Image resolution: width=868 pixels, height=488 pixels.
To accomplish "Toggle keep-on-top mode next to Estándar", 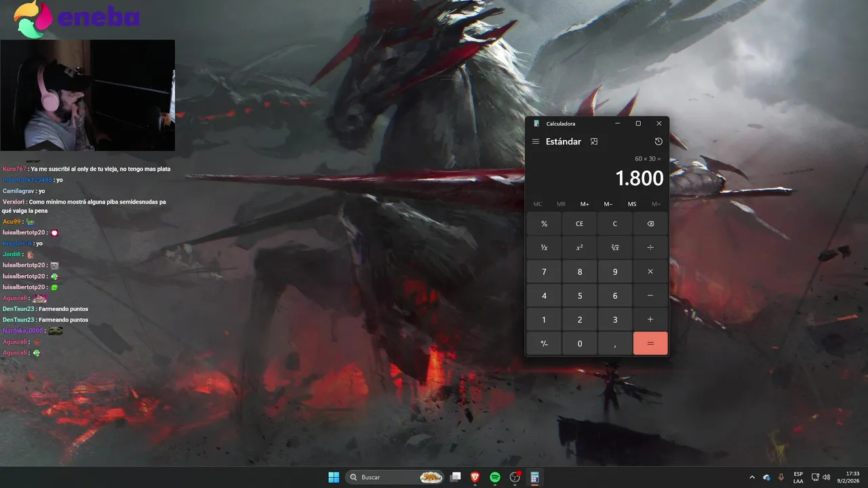I will pos(594,142).
